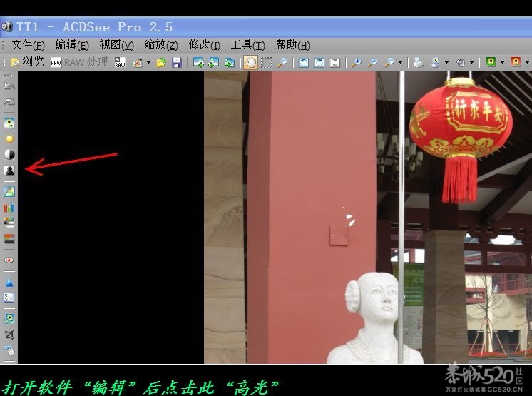This screenshot has width=532, height=396.
Task: Open the sunflower photo exposure tool in sidebar
Action: [x=9, y=123]
